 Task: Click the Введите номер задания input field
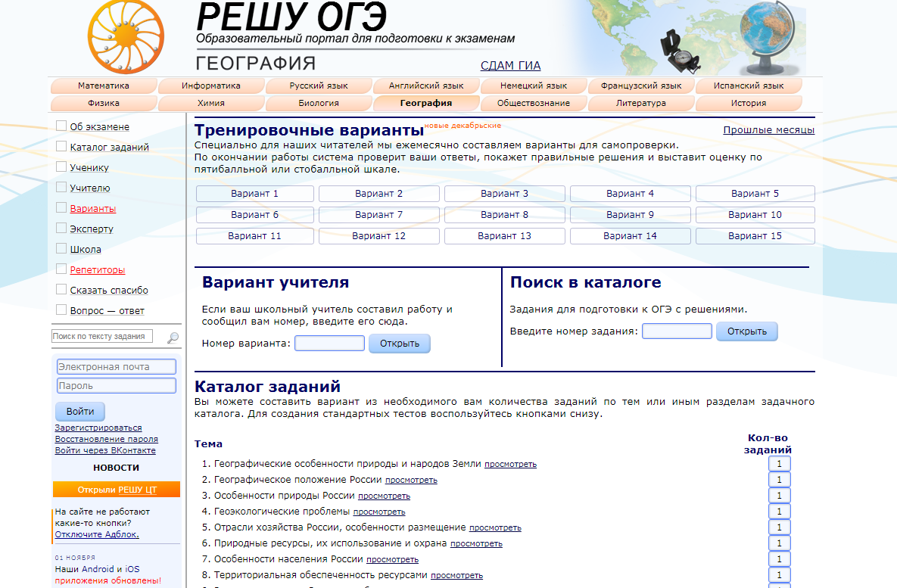point(677,331)
